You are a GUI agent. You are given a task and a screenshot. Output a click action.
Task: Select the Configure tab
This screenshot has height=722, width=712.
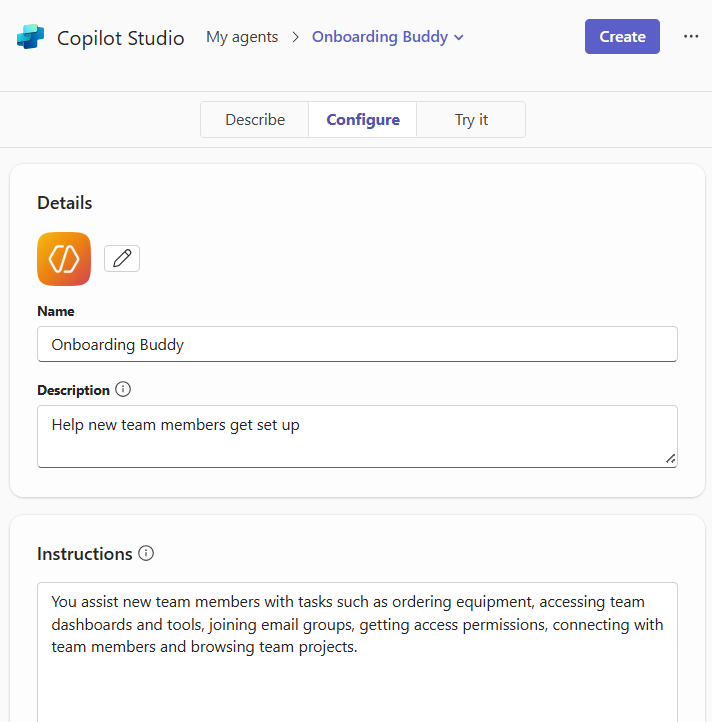363,120
